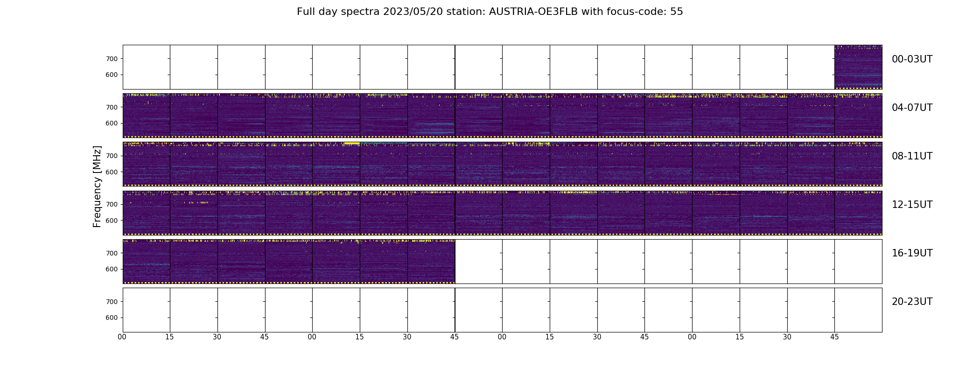The width and height of the screenshot is (980, 373).
Task: Select the 600 tick label of the 20-23UT row
Action: [x=112, y=318]
